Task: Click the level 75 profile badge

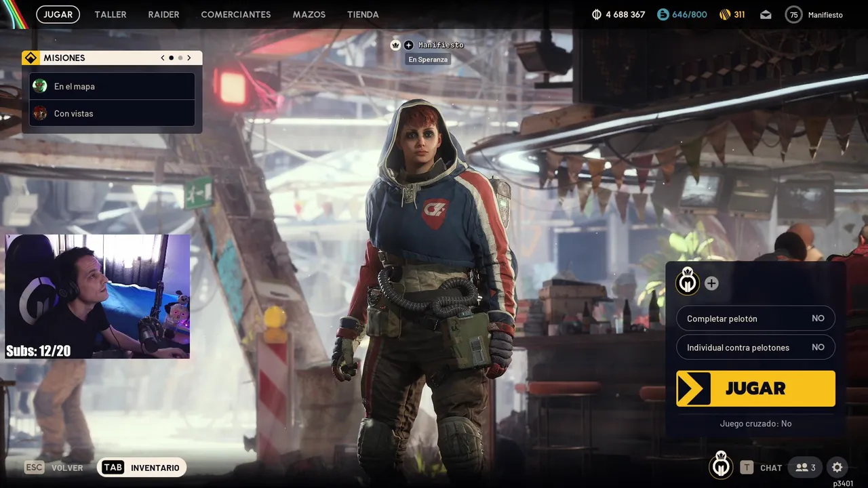Action: [793, 14]
